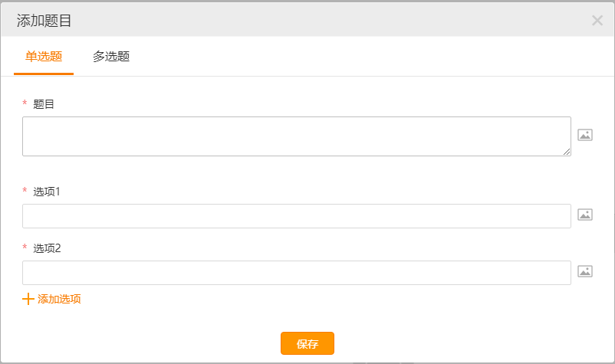Click the resize grip of 题目 textarea

click(x=567, y=152)
